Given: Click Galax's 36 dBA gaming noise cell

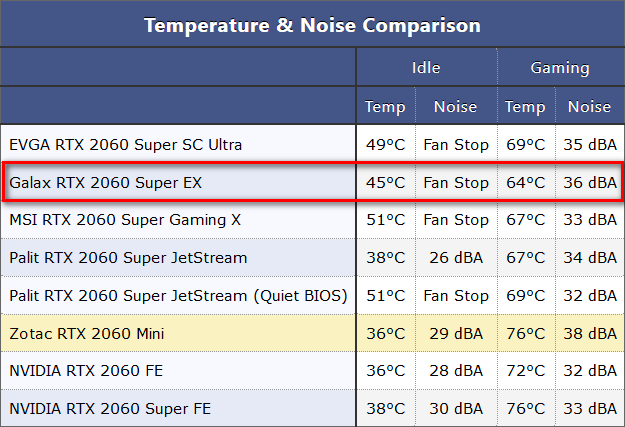Looking at the screenshot, I should (x=589, y=183).
